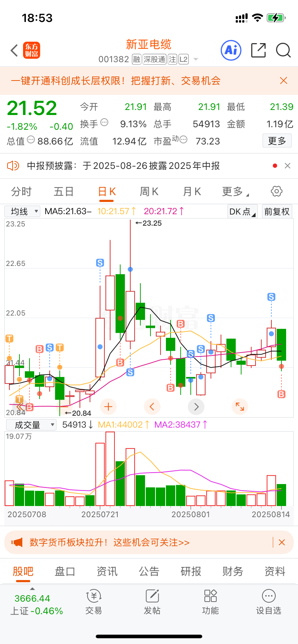
Task: Move chart right with arrow button
Action: tap(196, 407)
